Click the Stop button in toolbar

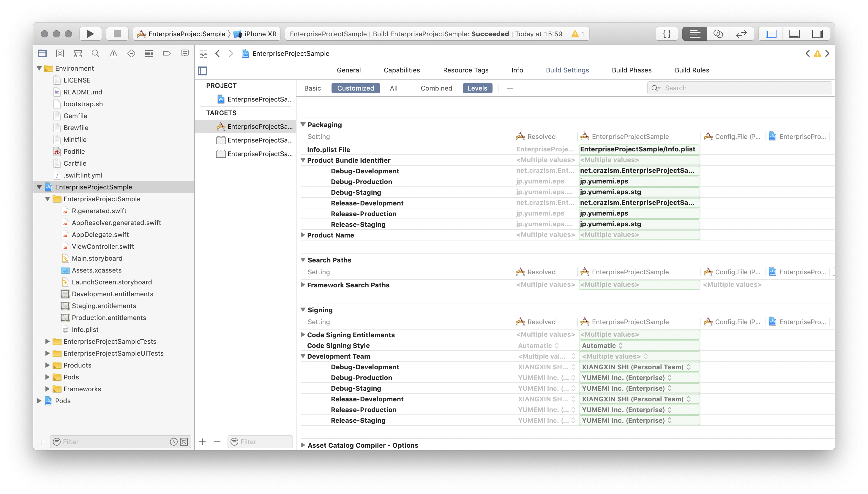point(117,34)
